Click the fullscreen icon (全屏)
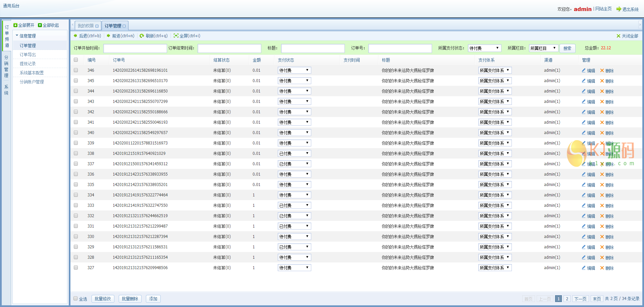644x307 pixels. pos(176,36)
